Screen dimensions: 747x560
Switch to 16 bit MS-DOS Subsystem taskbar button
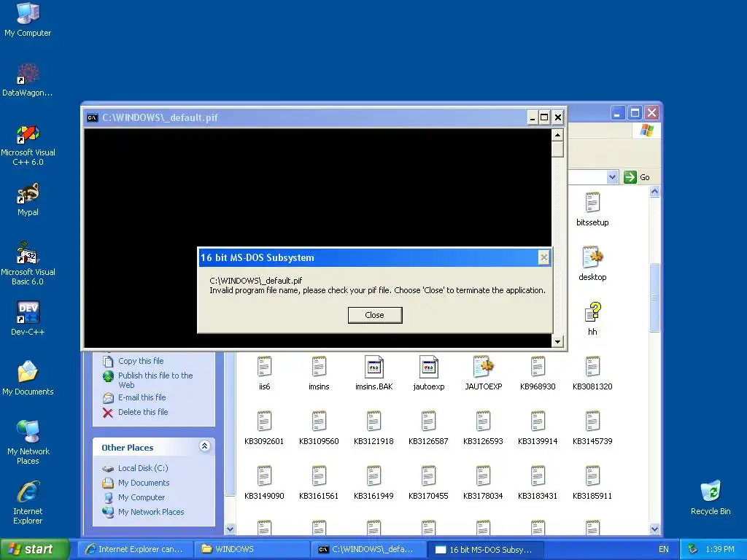[486, 549]
